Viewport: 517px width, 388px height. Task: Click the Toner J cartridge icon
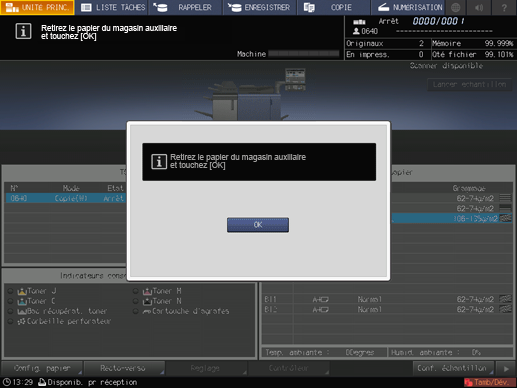pos(22,291)
